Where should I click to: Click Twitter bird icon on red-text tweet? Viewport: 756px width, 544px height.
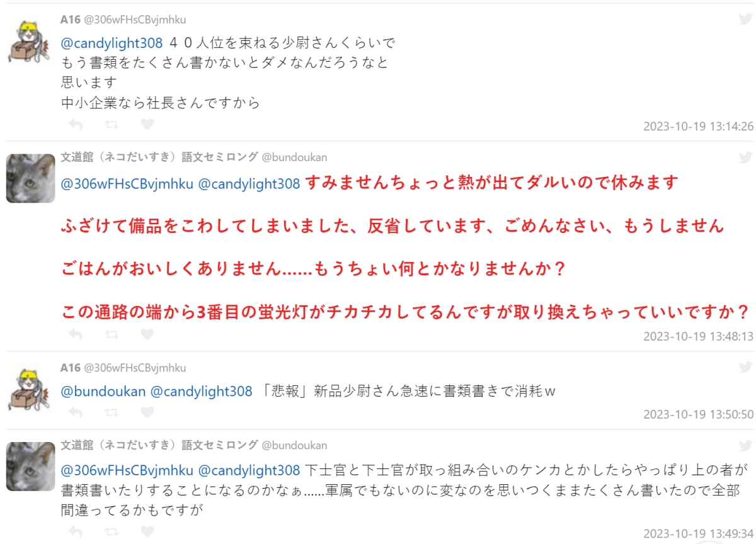click(x=745, y=157)
